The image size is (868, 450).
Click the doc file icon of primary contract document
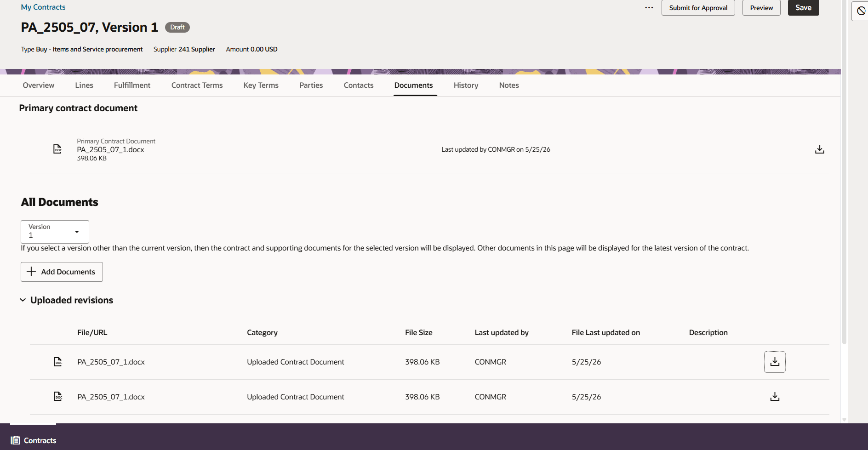[x=57, y=149]
